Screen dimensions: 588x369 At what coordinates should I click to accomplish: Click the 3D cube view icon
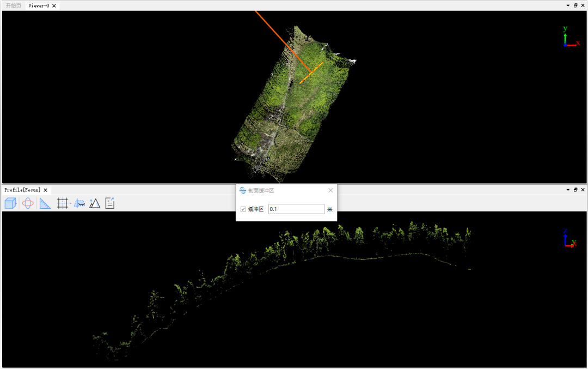click(x=10, y=203)
